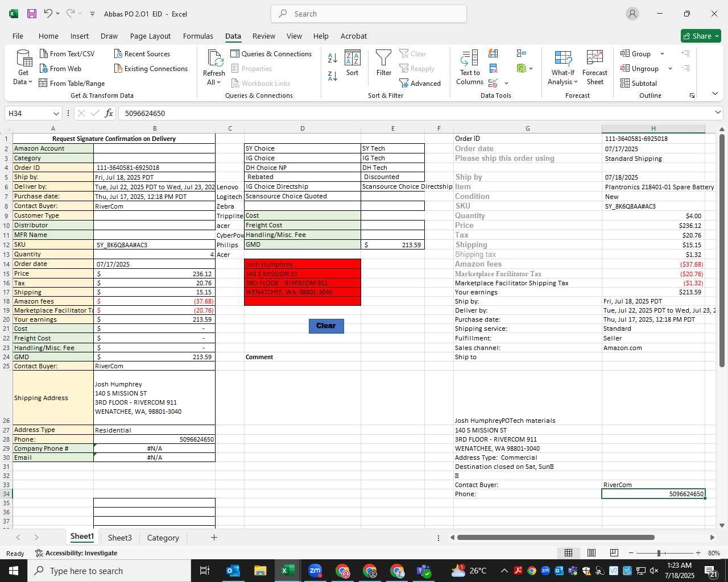The height and width of the screenshot is (582, 728).
Task: Click the blue Clear button in sheet
Action: pos(326,326)
